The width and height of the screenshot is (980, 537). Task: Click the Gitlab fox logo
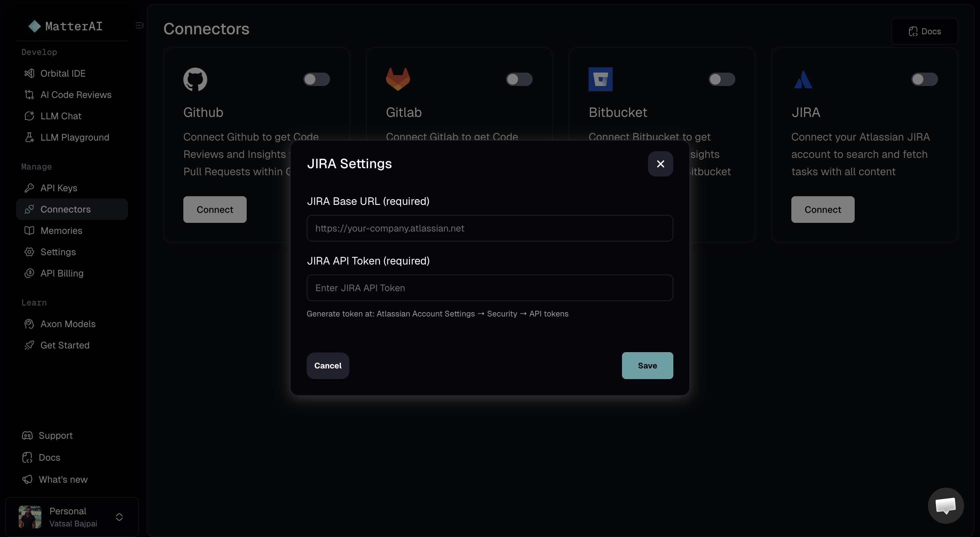point(398,79)
